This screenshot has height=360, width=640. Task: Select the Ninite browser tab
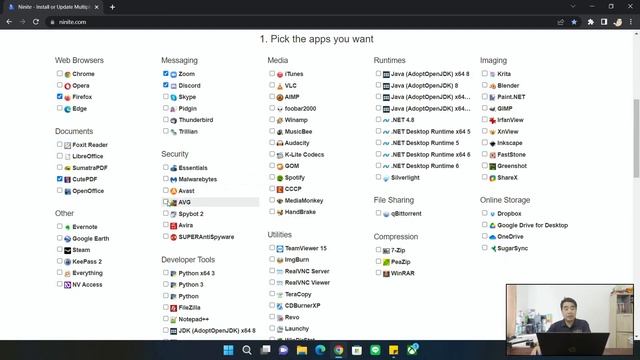(54, 7)
